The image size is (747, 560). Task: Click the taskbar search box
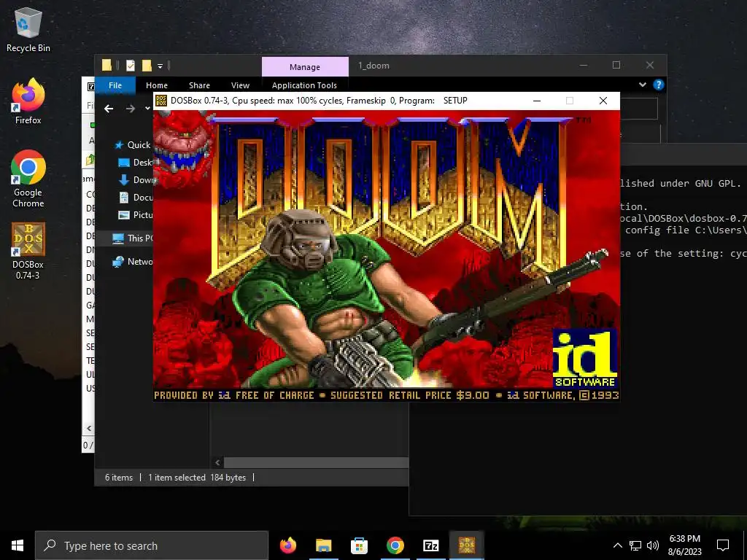pos(152,545)
